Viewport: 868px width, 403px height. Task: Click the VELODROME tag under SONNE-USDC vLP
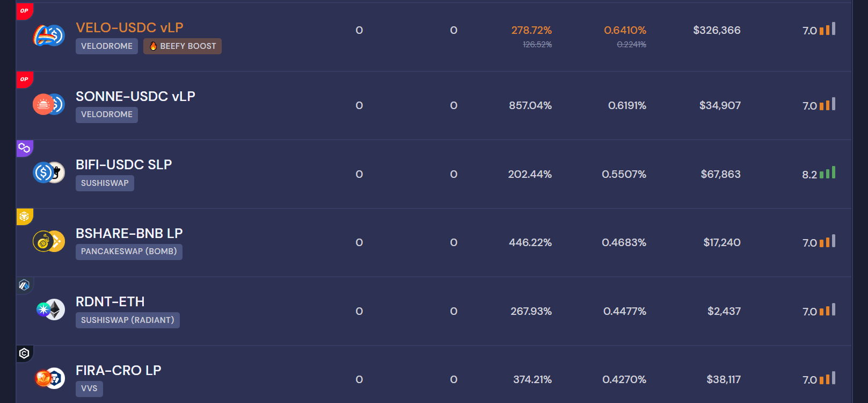[107, 114]
